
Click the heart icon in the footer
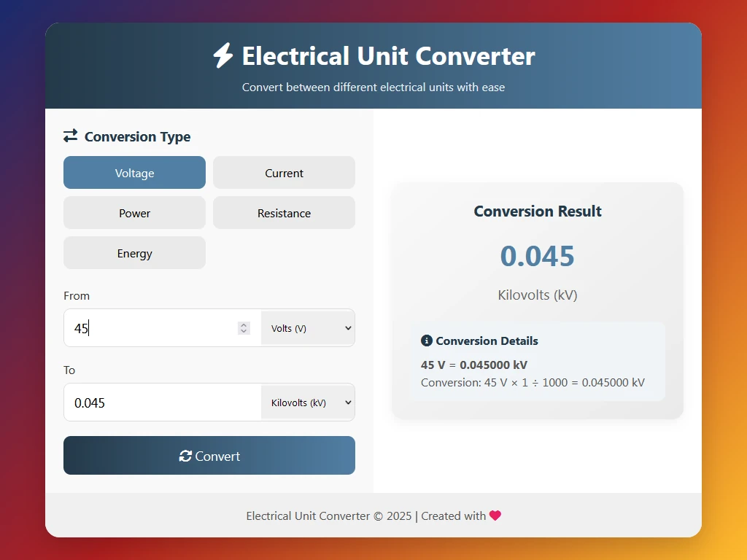(496, 516)
